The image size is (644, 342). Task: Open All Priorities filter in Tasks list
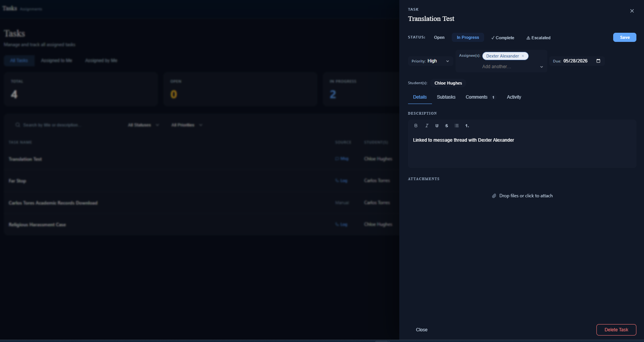coord(187,125)
